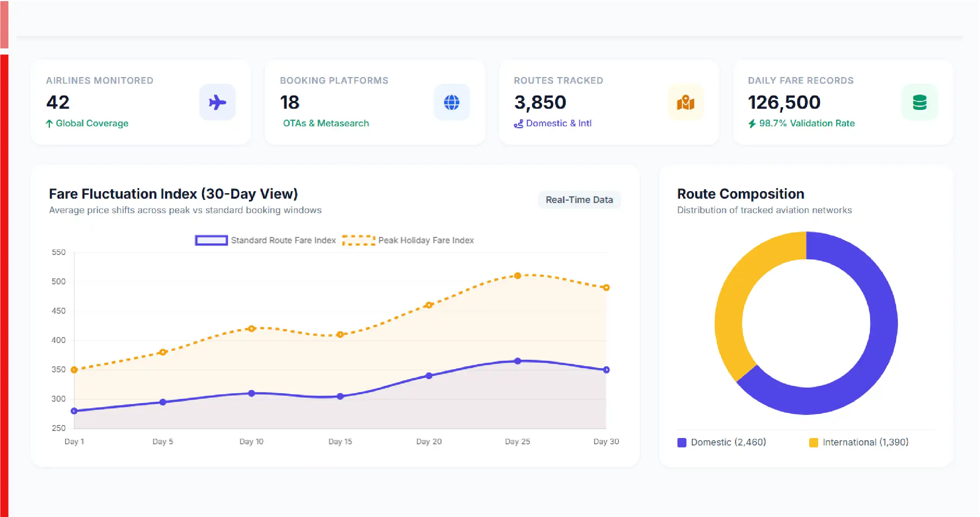Toggle Standard Route Fare Index legend item
980x517 pixels.
(x=265, y=240)
